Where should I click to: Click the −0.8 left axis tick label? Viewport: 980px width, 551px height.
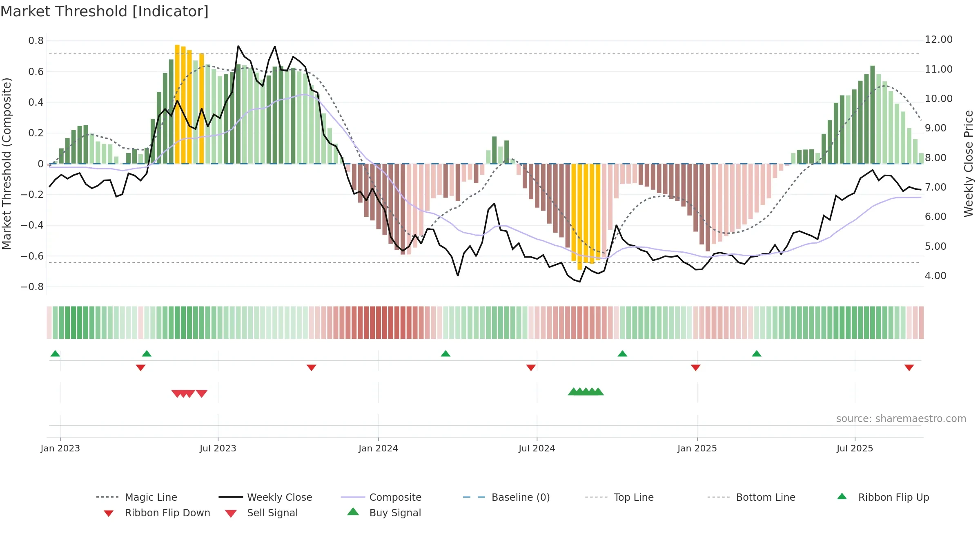coord(32,287)
